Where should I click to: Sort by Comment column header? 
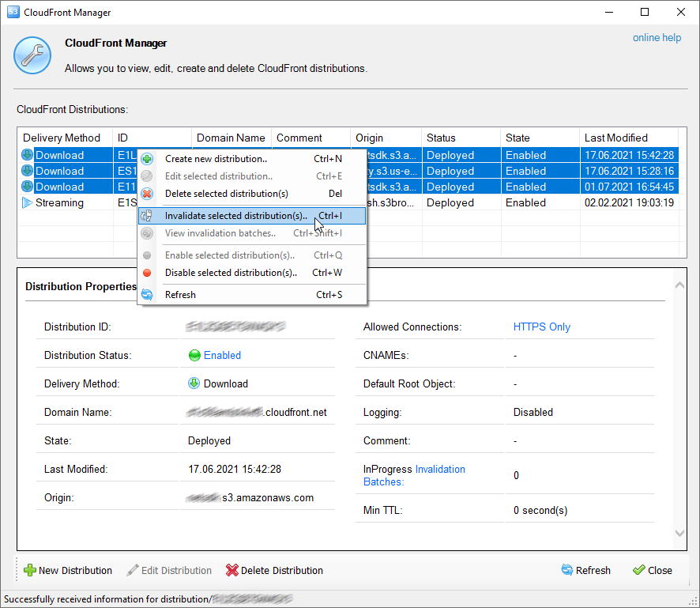[x=310, y=138]
